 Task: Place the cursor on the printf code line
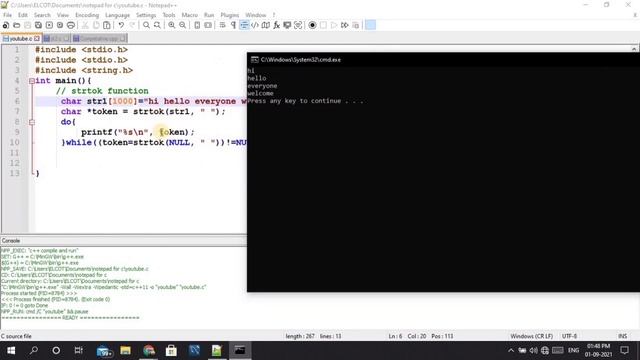(x=138, y=132)
